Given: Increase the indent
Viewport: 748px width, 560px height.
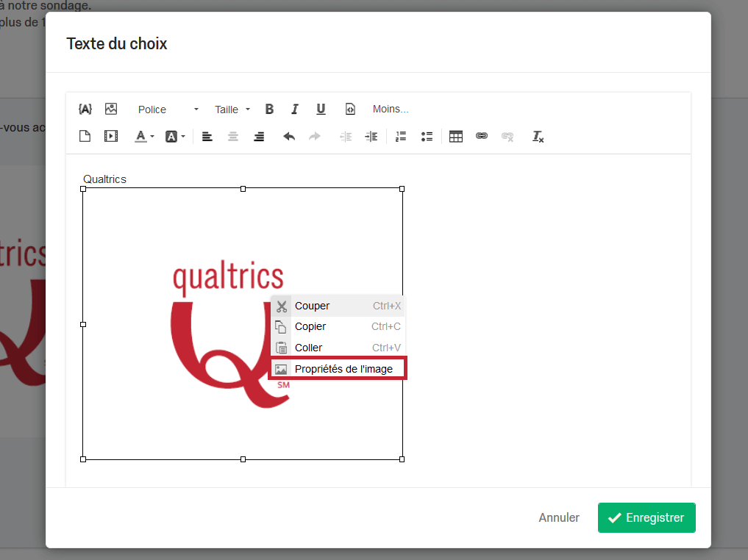Looking at the screenshot, I should pyautogui.click(x=371, y=137).
